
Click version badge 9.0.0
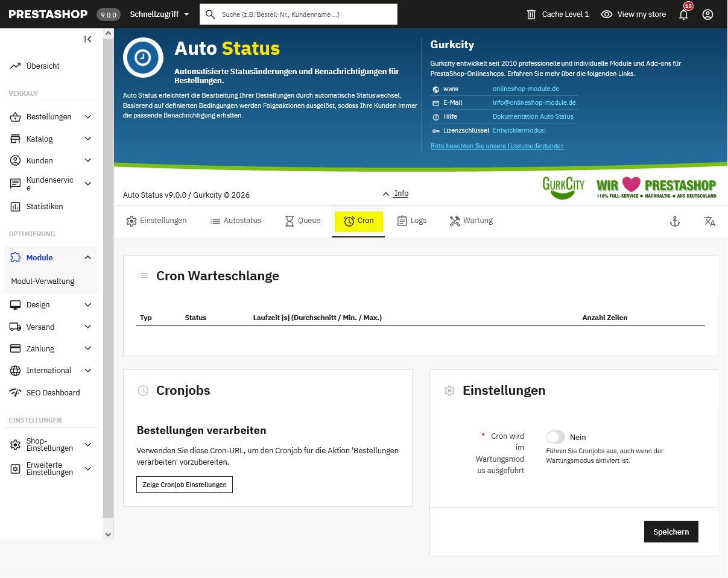click(x=109, y=14)
